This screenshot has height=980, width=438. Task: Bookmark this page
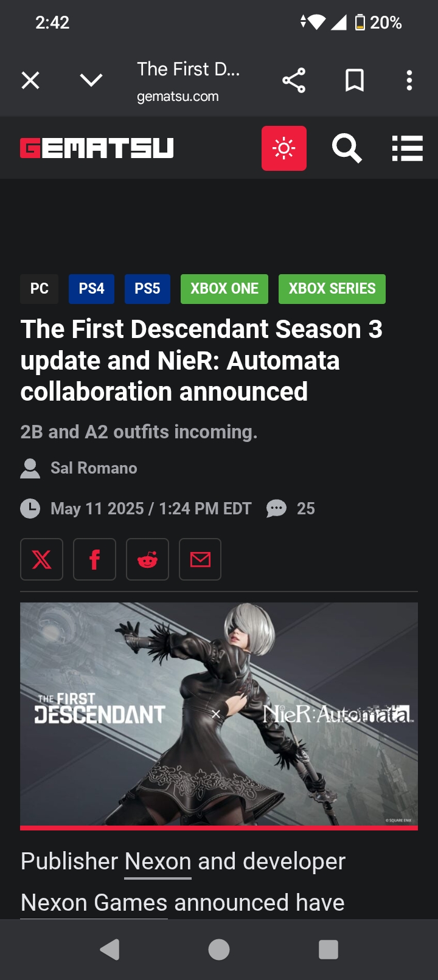pyautogui.click(x=355, y=80)
